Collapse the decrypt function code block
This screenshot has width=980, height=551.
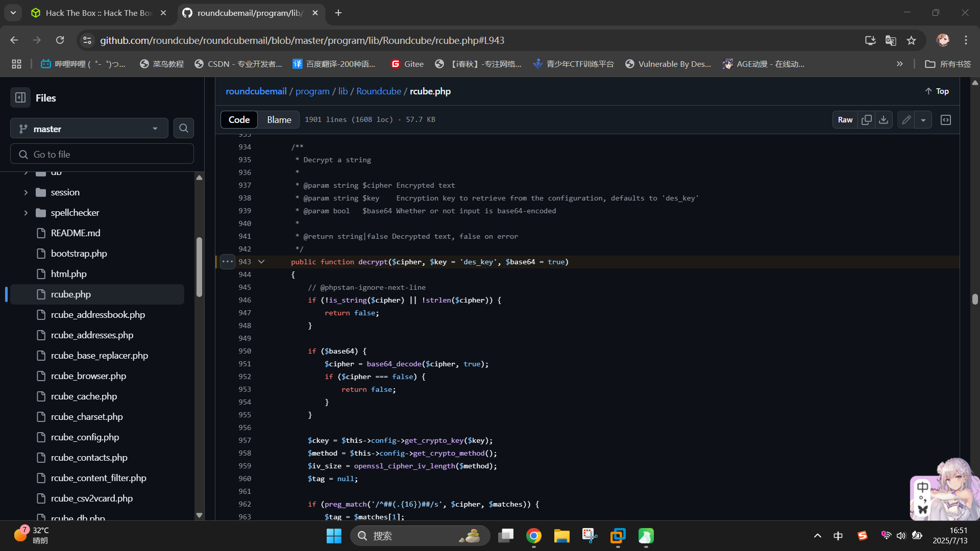[x=261, y=262]
